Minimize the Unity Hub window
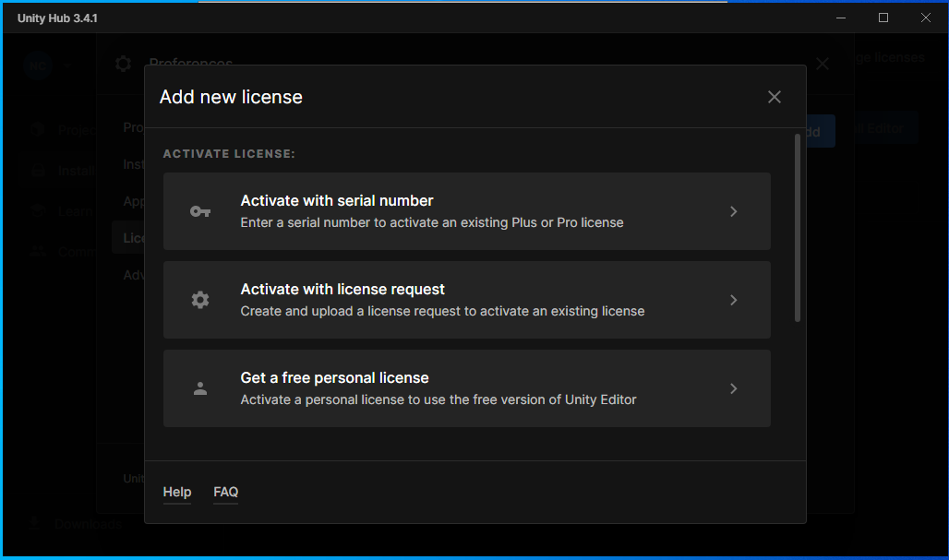Image resolution: width=949 pixels, height=560 pixels. point(841,18)
